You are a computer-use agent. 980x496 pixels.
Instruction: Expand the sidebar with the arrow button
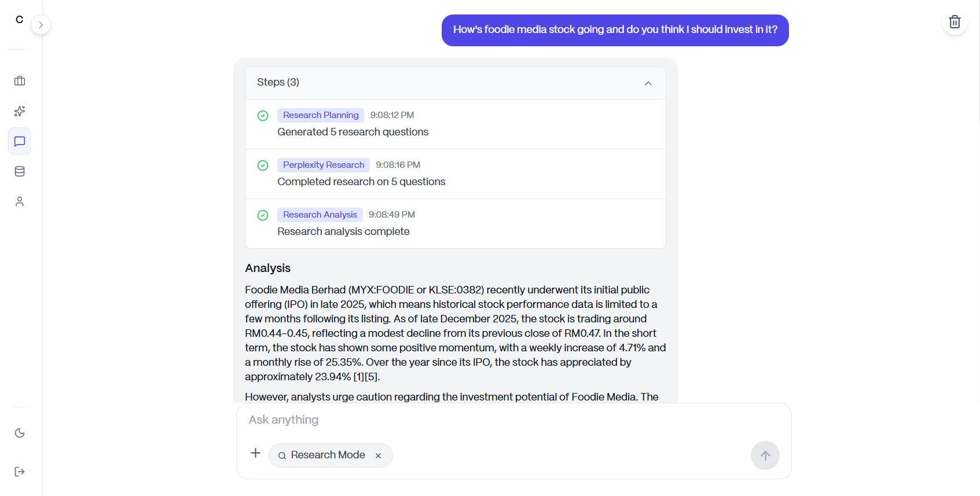tap(41, 25)
